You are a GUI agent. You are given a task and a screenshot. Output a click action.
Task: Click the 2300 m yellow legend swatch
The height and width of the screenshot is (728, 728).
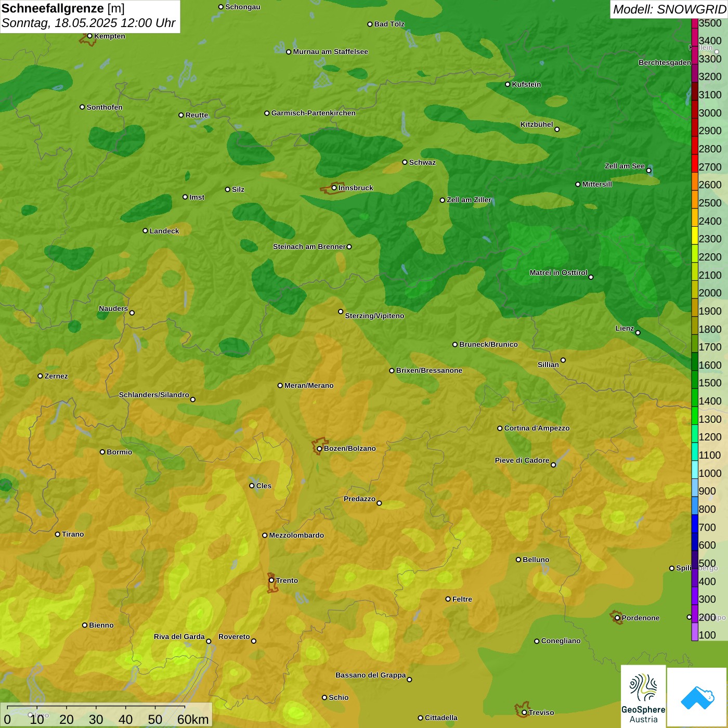(695, 236)
